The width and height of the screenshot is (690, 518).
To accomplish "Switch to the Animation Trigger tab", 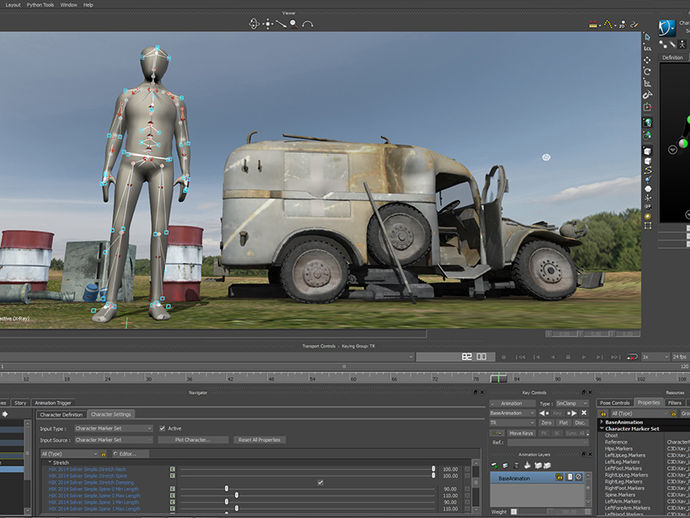I will [x=53, y=403].
